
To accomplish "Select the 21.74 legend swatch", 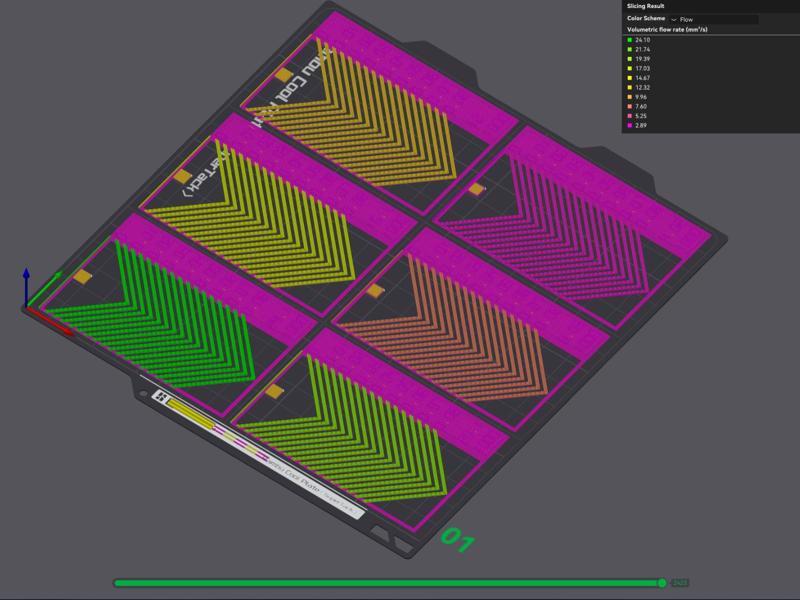I will click(630, 49).
